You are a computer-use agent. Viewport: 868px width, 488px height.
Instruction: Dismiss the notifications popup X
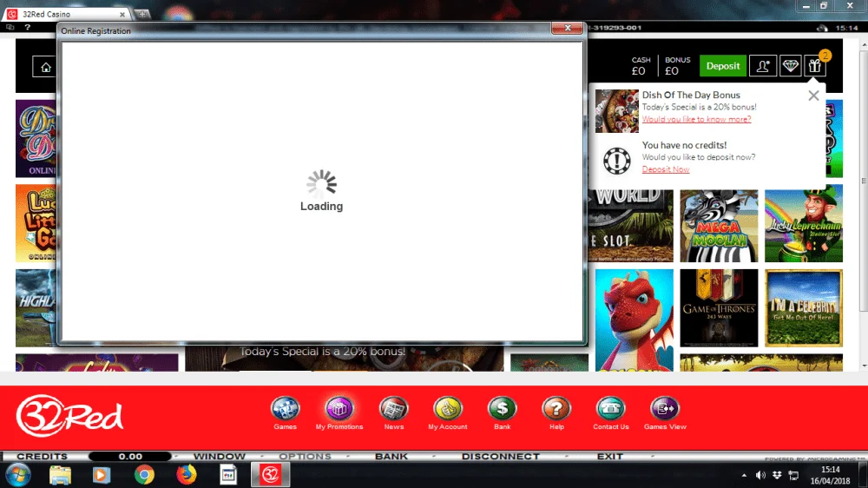813,96
